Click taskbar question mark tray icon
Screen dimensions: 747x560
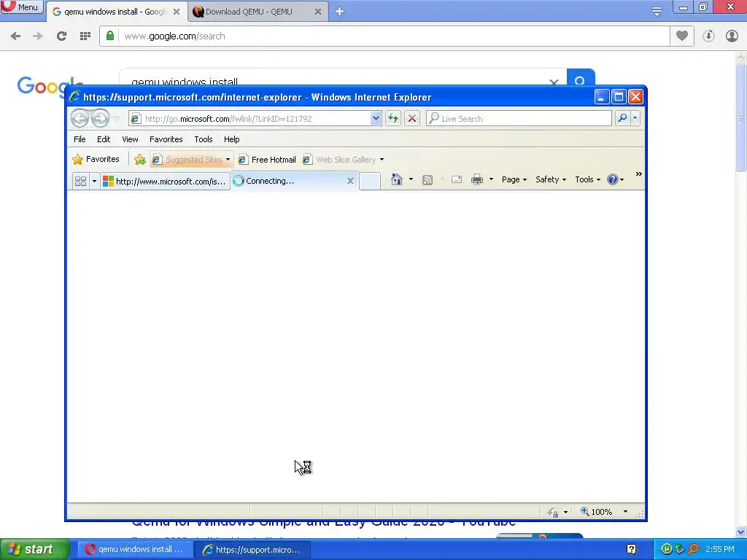pyautogui.click(x=631, y=550)
